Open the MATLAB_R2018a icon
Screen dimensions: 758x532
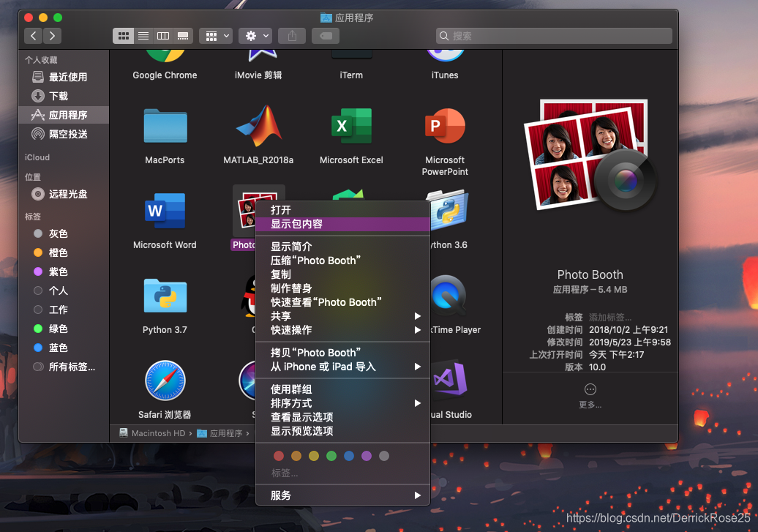(x=258, y=124)
